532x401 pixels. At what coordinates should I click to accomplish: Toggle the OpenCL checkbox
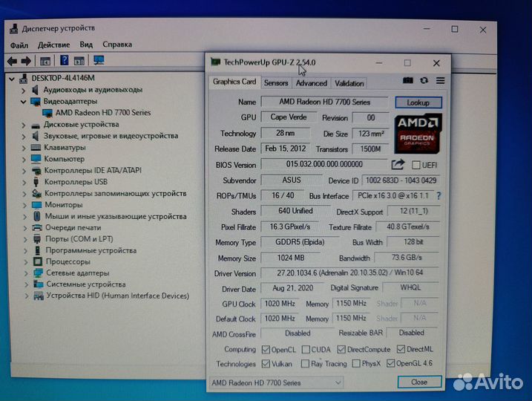266,349
